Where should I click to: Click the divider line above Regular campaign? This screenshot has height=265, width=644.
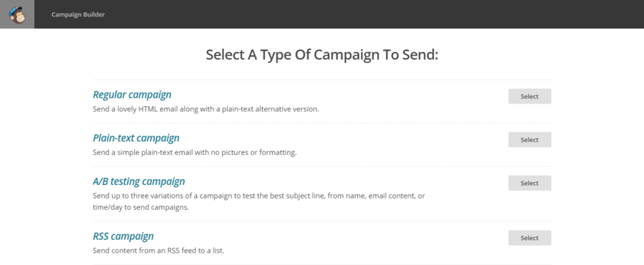322,80
